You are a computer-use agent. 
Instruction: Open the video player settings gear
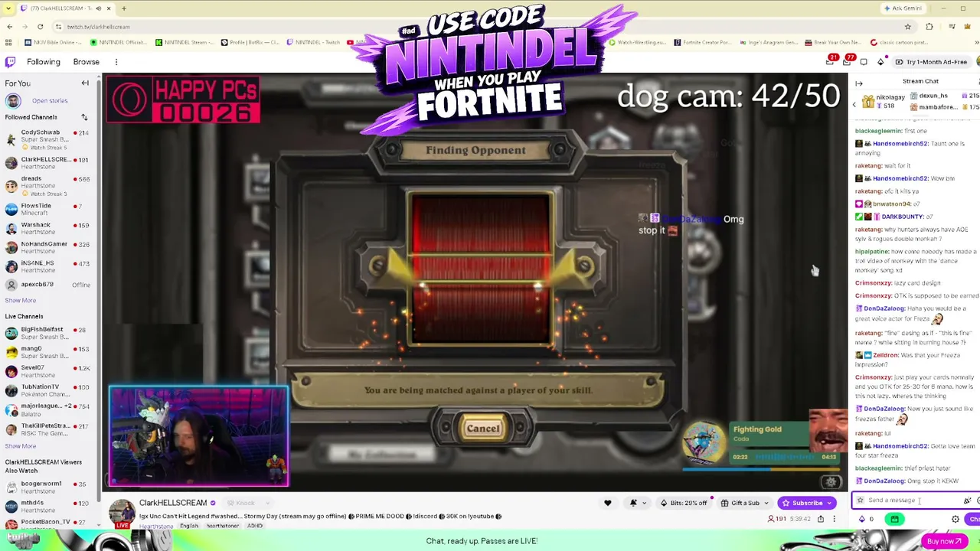coord(831,481)
